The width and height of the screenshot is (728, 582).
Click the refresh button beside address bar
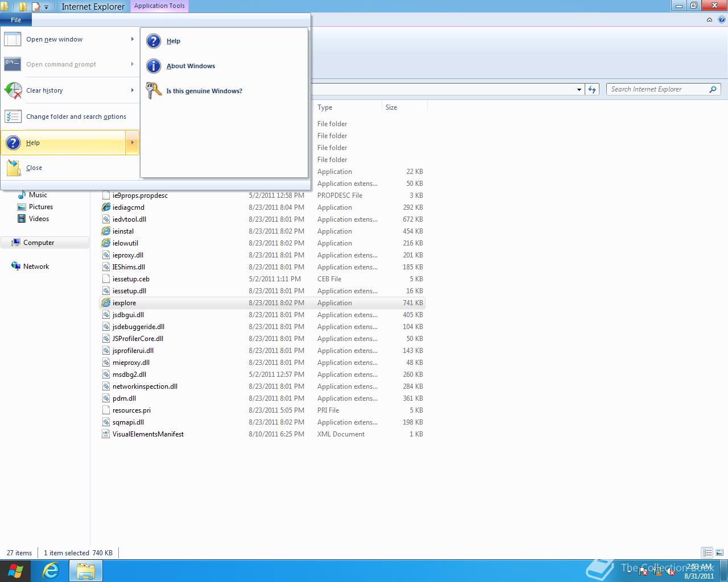coord(592,89)
